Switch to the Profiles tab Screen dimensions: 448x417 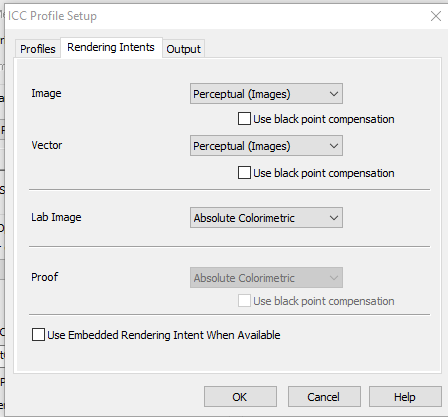click(x=38, y=49)
